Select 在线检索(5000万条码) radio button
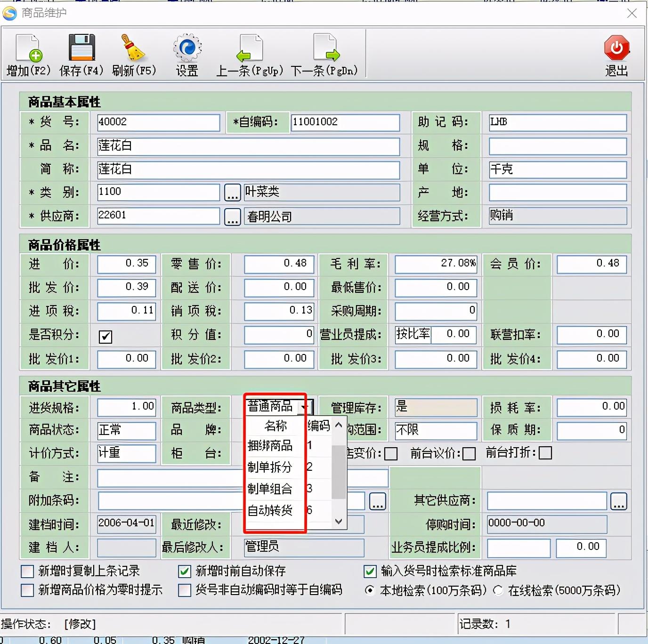Viewport: 648px width, 644px height. point(498,590)
